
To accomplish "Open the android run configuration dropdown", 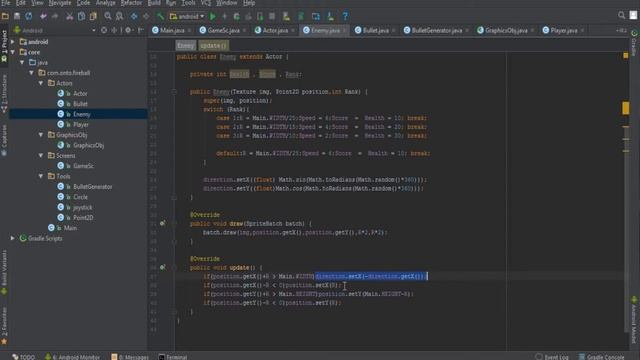I will pyautogui.click(x=187, y=16).
